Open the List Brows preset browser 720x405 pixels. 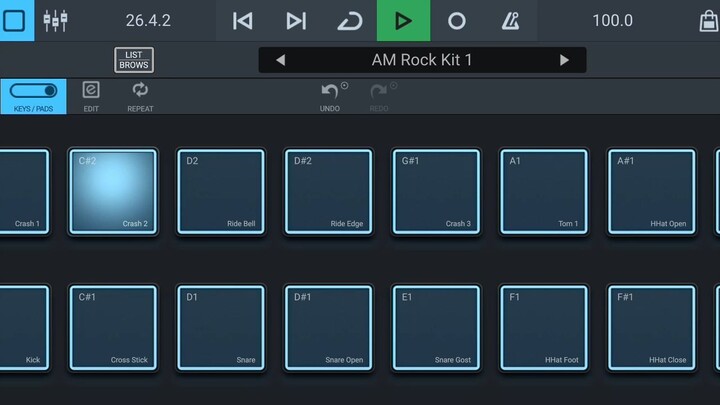point(134,60)
